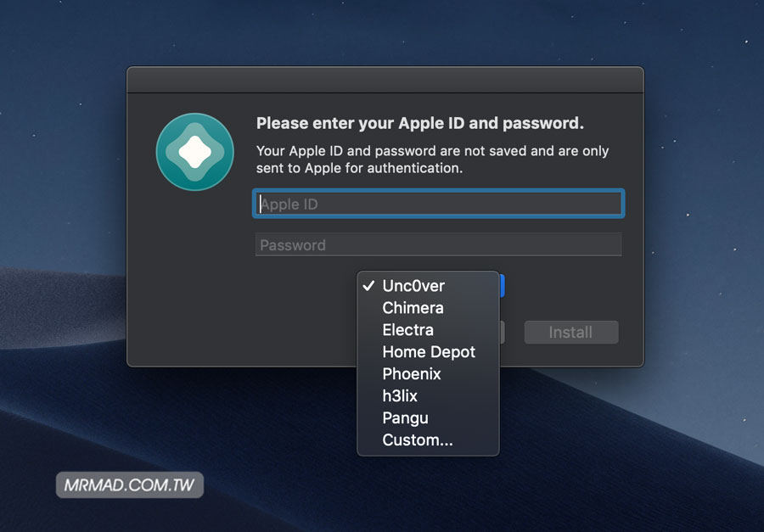Choose Chimera in the popup menu
The image size is (764, 532).
tap(413, 308)
